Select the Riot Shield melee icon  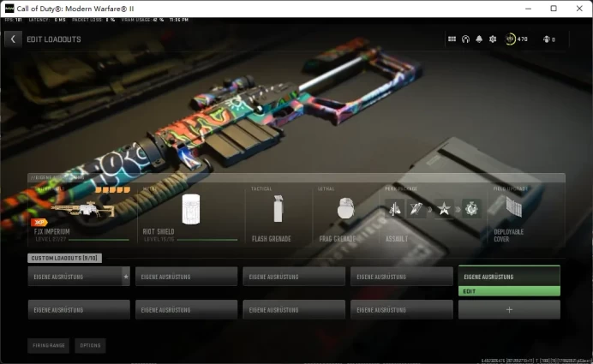point(190,209)
